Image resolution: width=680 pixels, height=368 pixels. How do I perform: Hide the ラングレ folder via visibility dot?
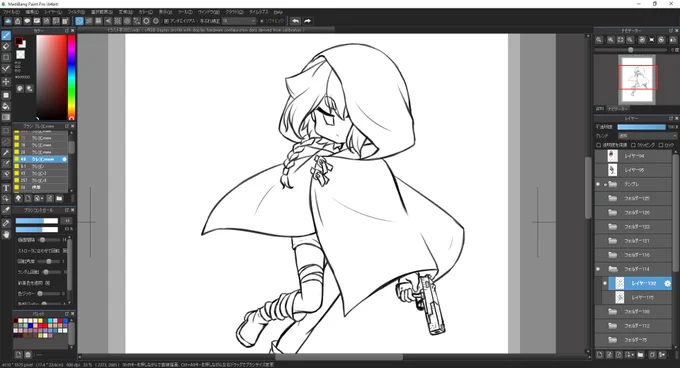point(598,184)
